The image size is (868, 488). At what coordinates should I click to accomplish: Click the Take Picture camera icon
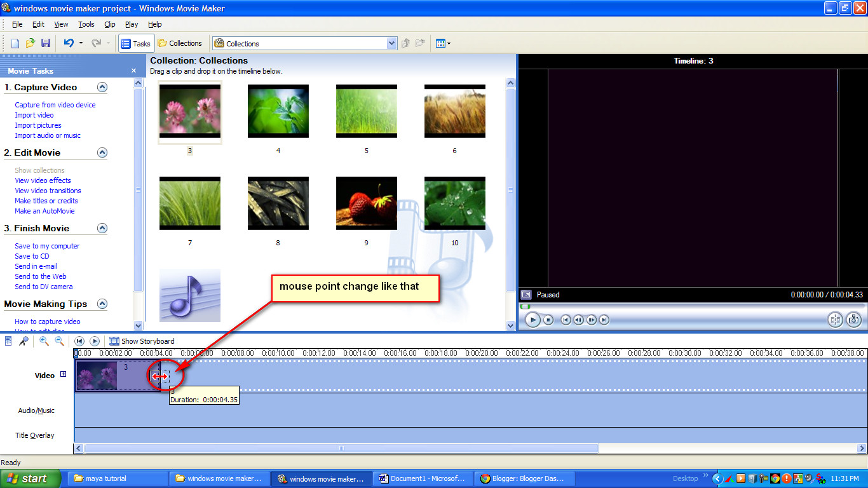[855, 320]
